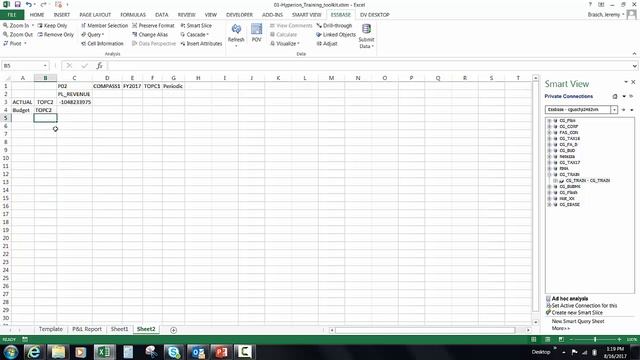Click Drill-through command

click(334, 25)
